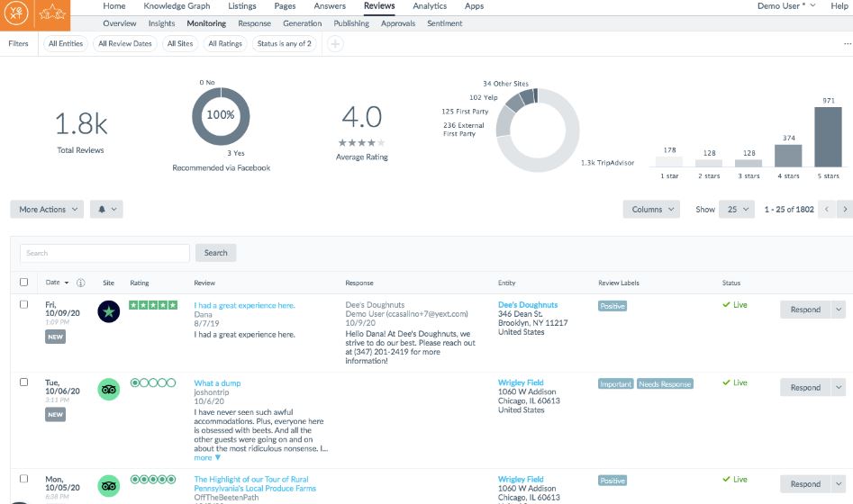Open Knowledge Graph in top navigation
Screen dimensions: 853x504
(177, 6)
